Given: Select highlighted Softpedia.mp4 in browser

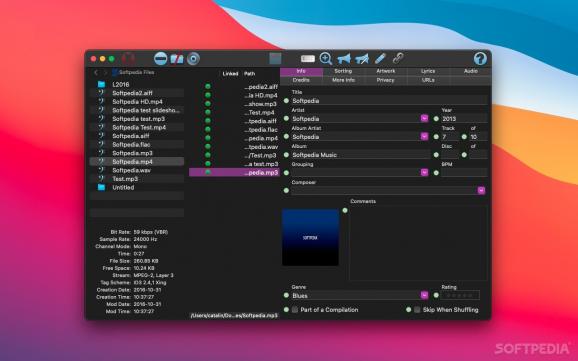Looking at the screenshot, I should pyautogui.click(x=137, y=162).
